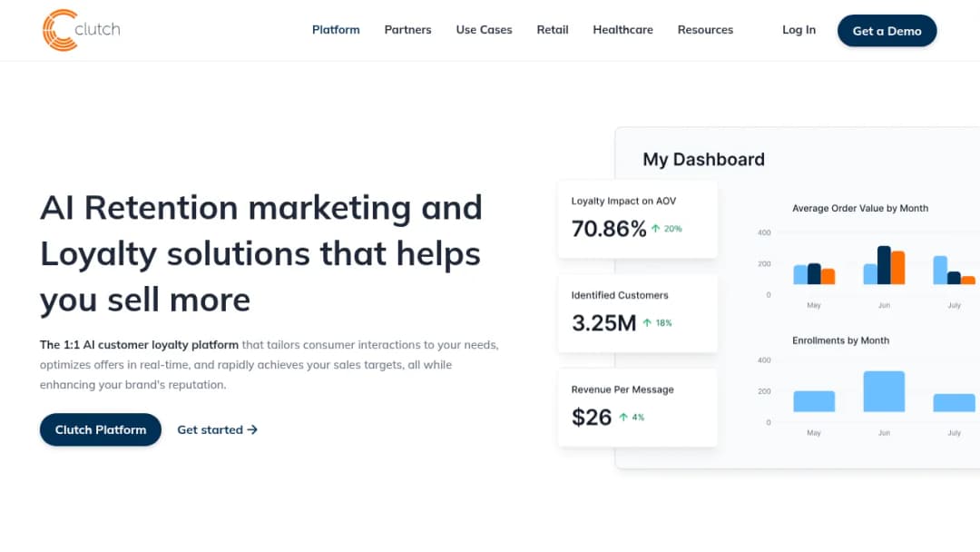
Task: Click the green up arrow next to 20%
Action: [656, 228]
